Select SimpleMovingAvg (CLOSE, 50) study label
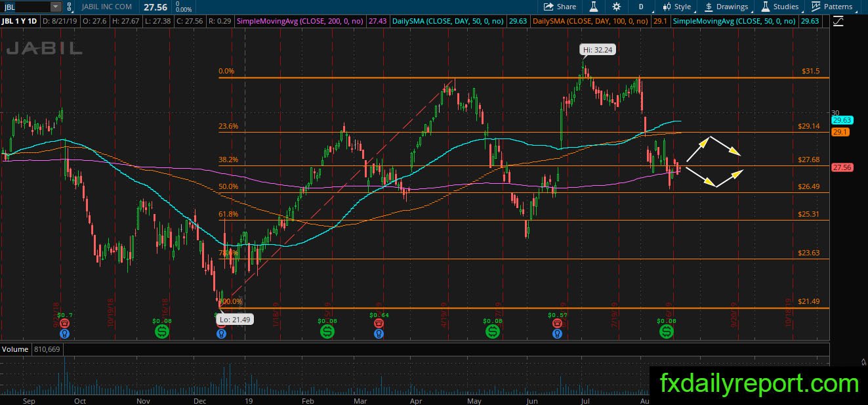868x405 pixels. tap(734, 21)
